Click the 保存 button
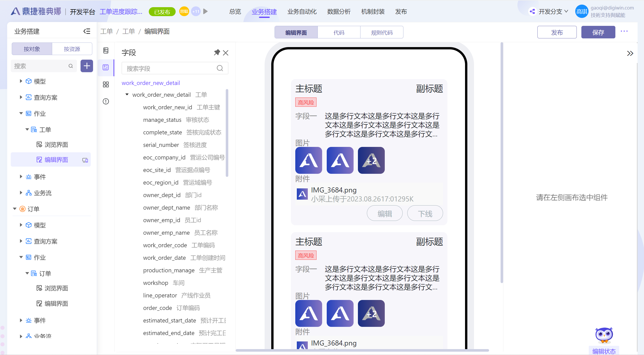Viewport: 644px width, 355px height. coord(598,33)
